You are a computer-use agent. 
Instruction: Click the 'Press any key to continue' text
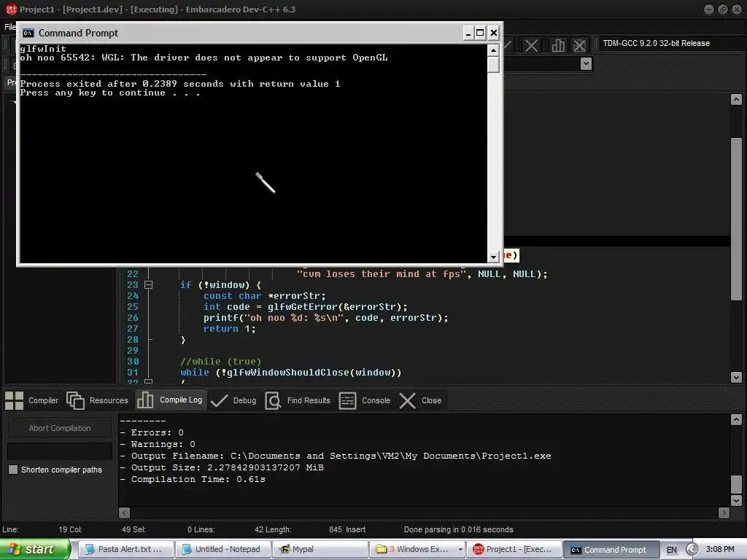click(110, 93)
